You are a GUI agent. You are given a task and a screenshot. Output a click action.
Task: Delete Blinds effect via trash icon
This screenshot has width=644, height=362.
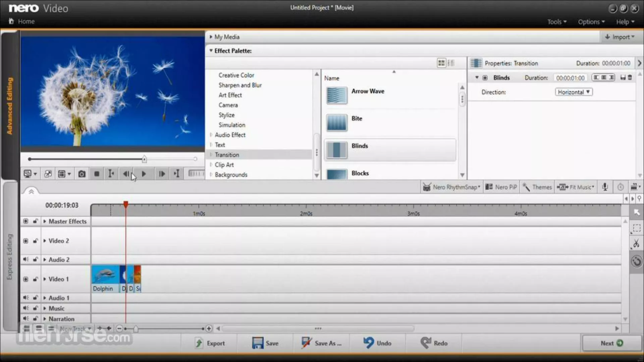630,78
